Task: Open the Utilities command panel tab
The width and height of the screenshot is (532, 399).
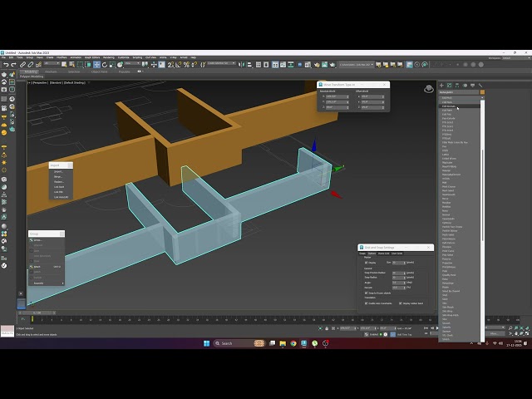Action: [x=480, y=85]
